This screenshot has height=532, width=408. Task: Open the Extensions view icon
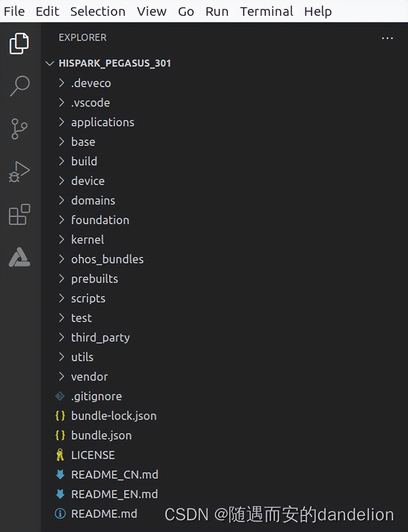coord(19,214)
